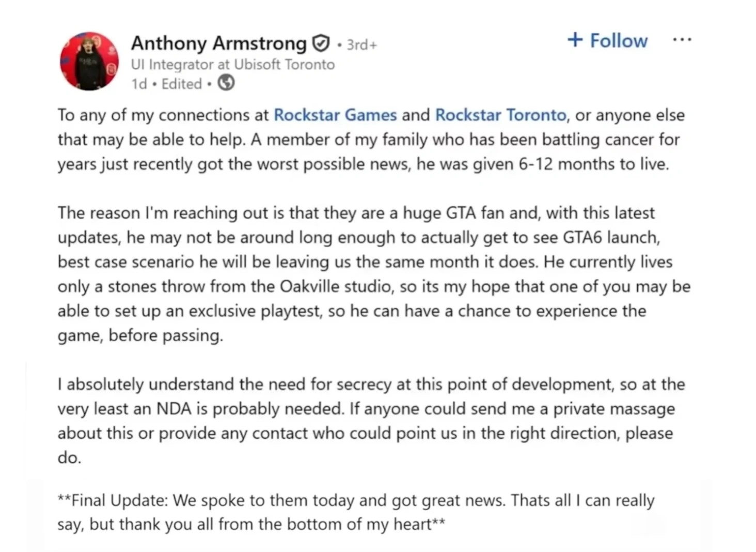The height and width of the screenshot is (552, 756).
Task: Click the UI Integrator at Ubisoft Toronto headline
Action: [232, 65]
